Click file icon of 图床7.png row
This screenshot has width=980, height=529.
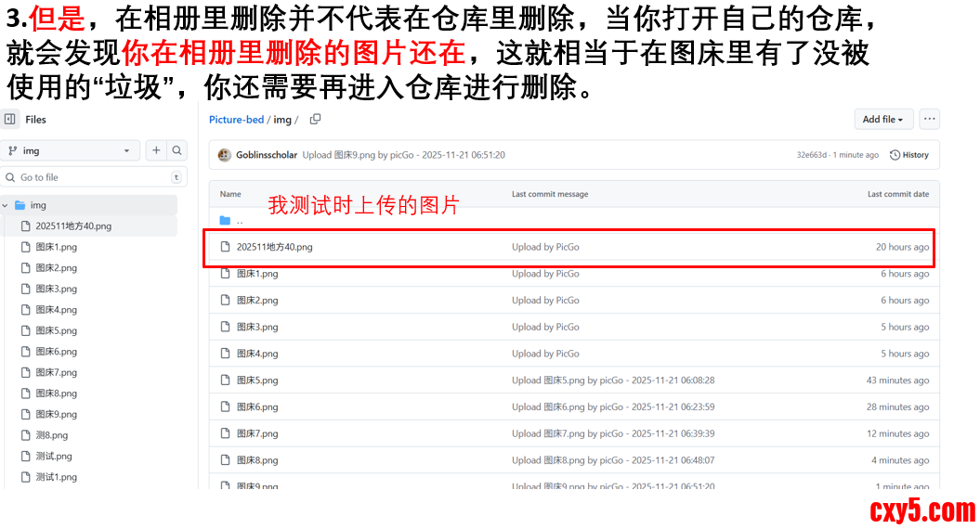tap(225, 433)
